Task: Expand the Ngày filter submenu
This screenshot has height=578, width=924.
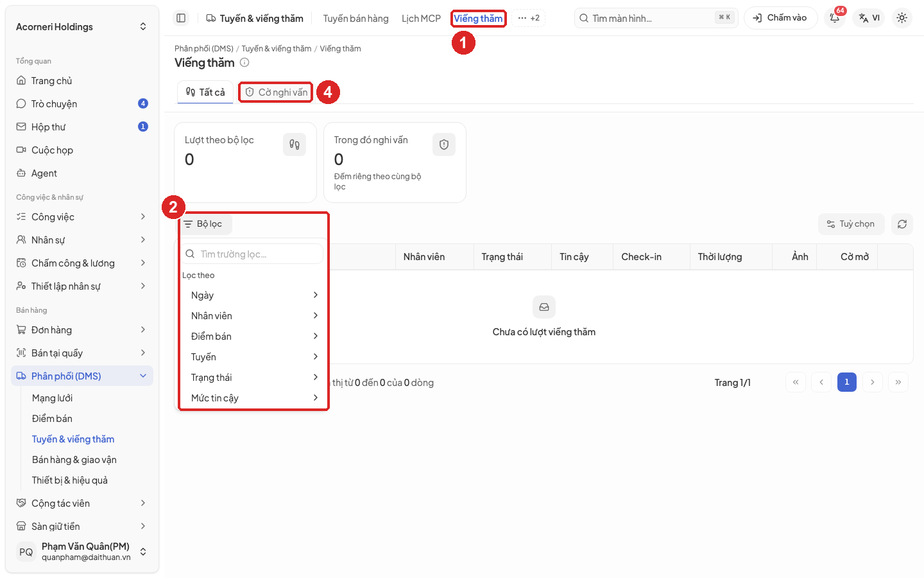Action: point(254,295)
